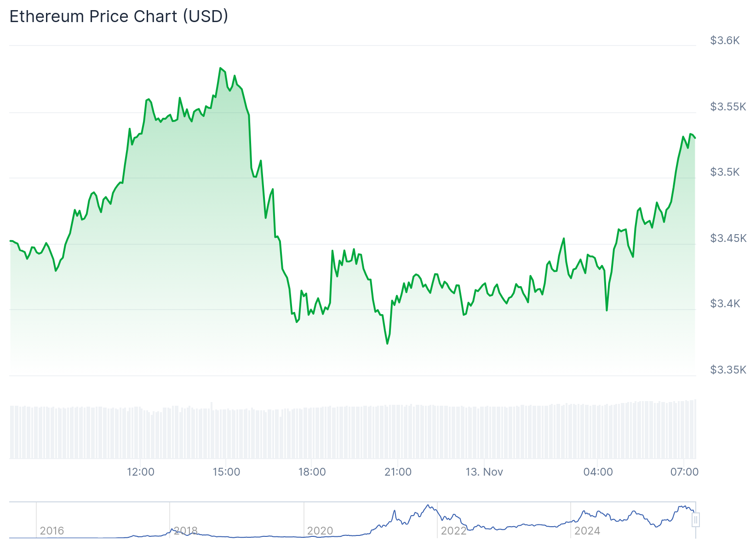Click the highest peak of the price line

(221, 68)
